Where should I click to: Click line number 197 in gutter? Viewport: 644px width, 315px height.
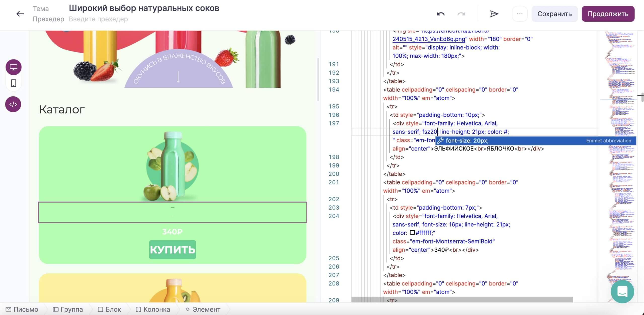coord(334,123)
